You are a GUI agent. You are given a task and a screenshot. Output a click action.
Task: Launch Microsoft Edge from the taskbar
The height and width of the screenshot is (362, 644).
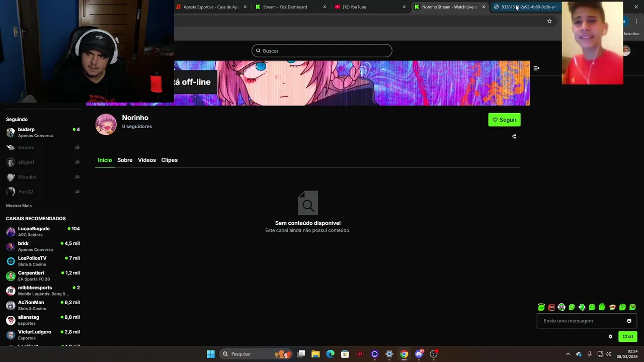click(330, 354)
